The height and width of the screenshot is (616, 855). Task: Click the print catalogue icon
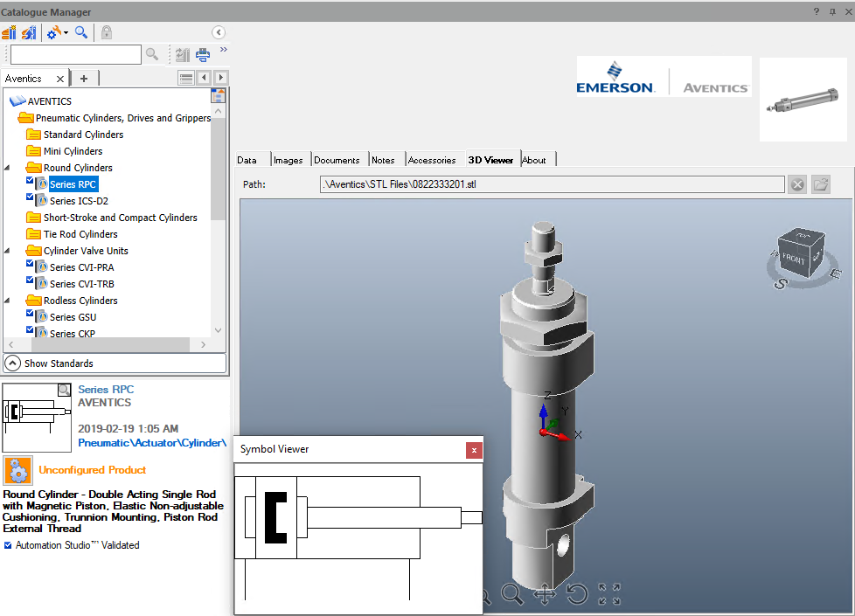pos(203,54)
